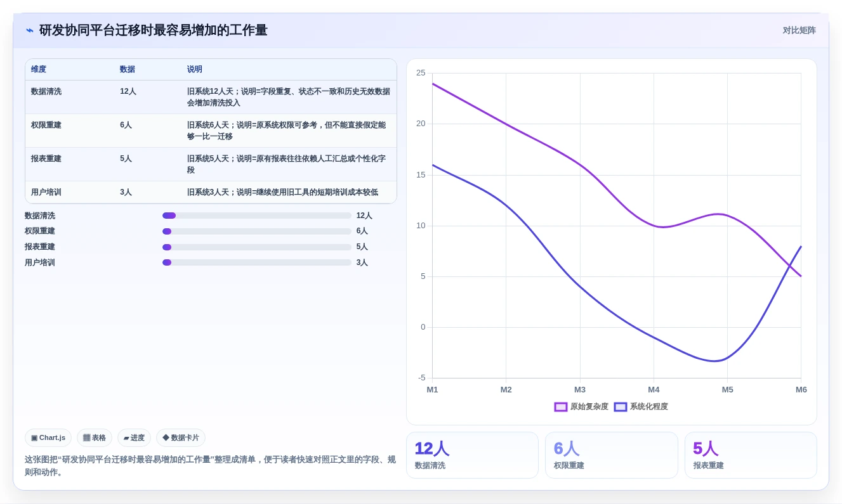Open the 5人 报表重建 data card
Viewport: 842px width, 504px height.
point(751,455)
